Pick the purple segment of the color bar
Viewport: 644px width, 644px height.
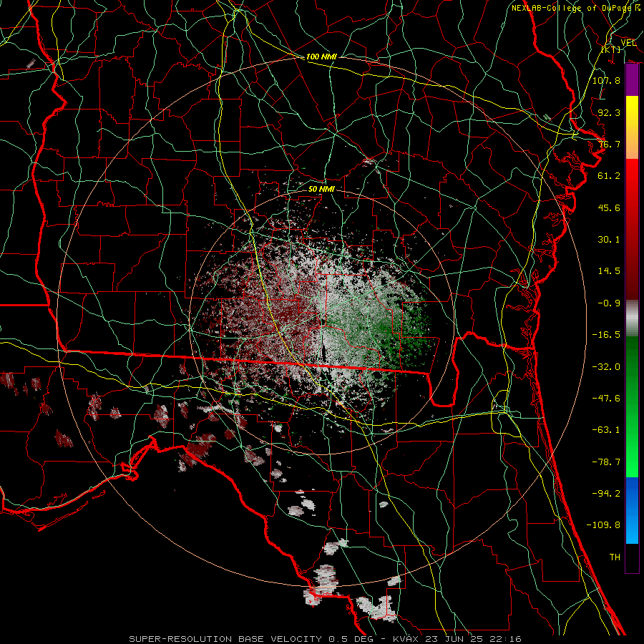tap(632, 80)
